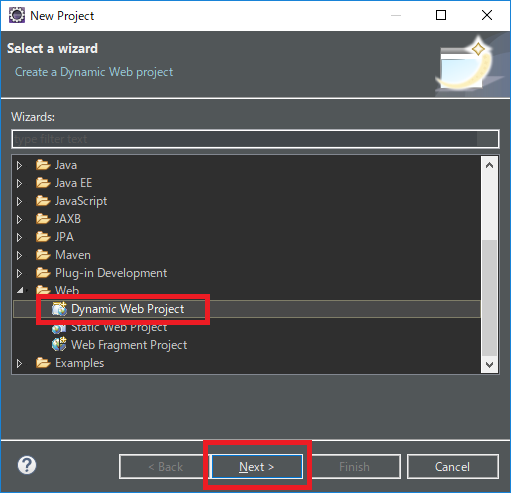Focus the type filter text field
The height and width of the screenshot is (493, 511).
point(255,139)
